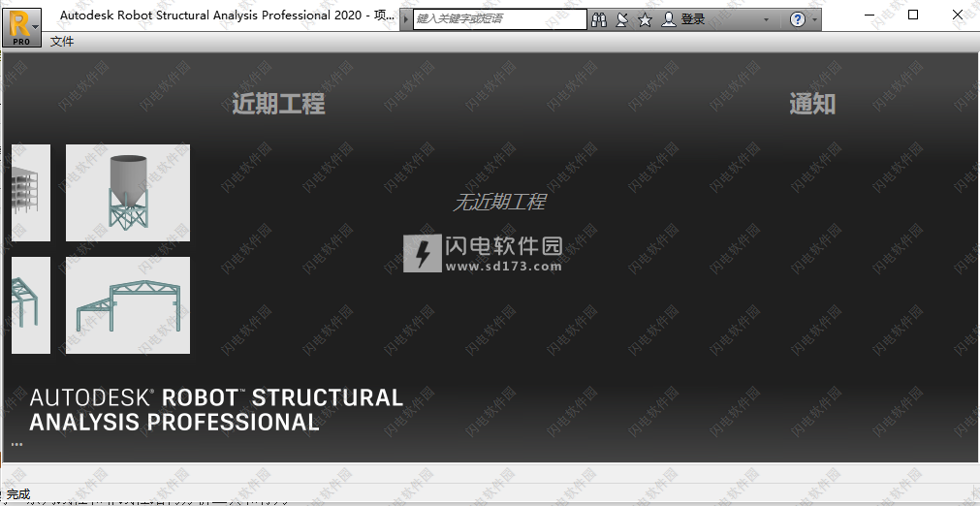Click the 登录 sign-in text
This screenshot has height=506, width=980.
693,19
